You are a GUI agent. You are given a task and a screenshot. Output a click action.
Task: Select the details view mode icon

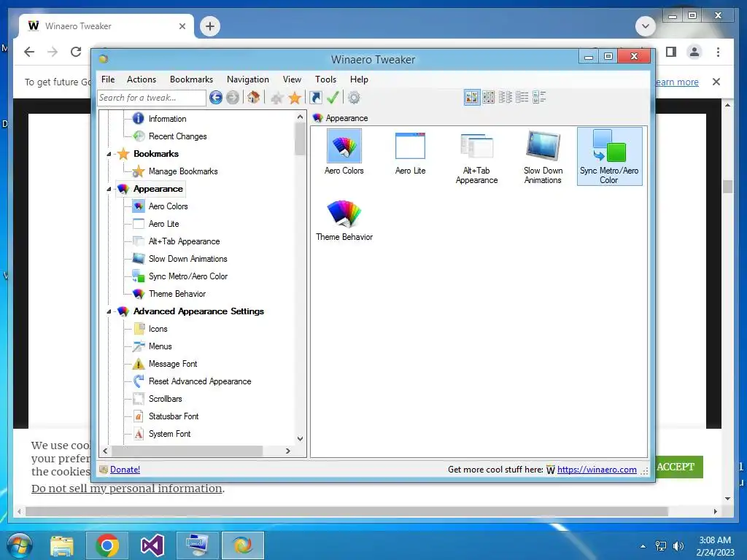coord(522,98)
